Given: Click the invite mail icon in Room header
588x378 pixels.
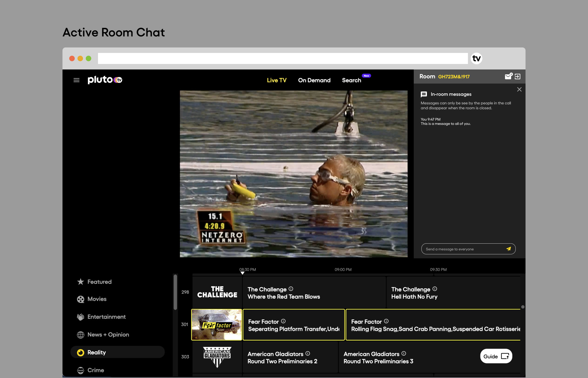Looking at the screenshot, I should click(508, 77).
